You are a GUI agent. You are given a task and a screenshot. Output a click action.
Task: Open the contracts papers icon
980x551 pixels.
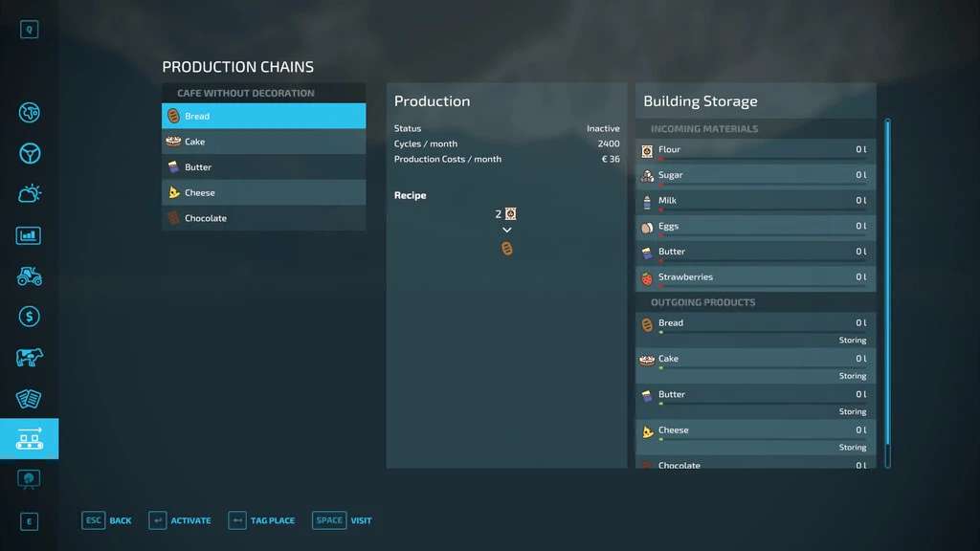click(29, 398)
